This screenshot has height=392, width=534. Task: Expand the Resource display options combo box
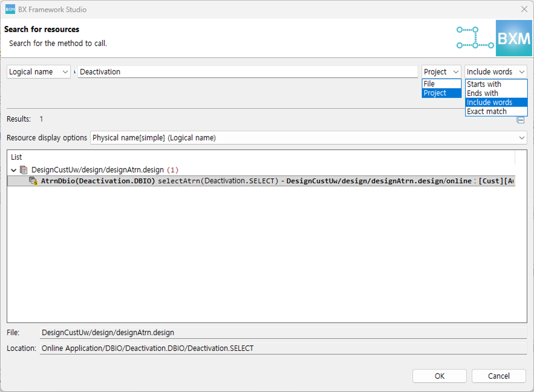[x=308, y=138]
